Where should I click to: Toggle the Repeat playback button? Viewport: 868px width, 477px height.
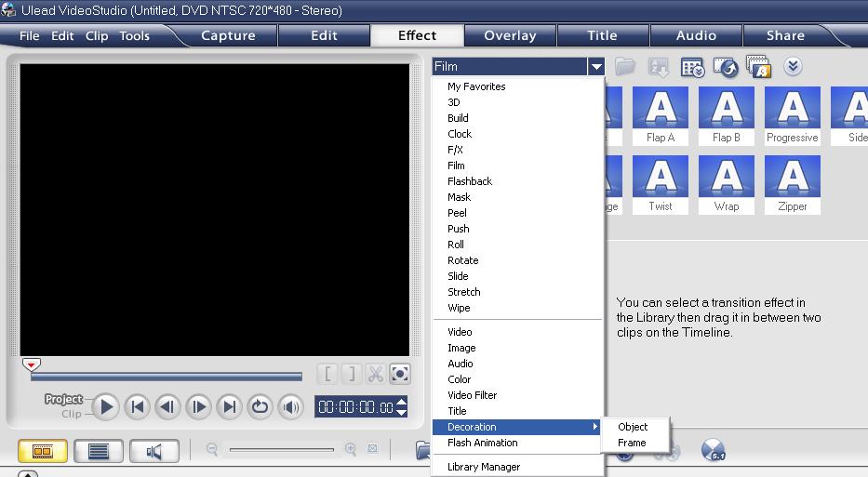pyautogui.click(x=260, y=407)
